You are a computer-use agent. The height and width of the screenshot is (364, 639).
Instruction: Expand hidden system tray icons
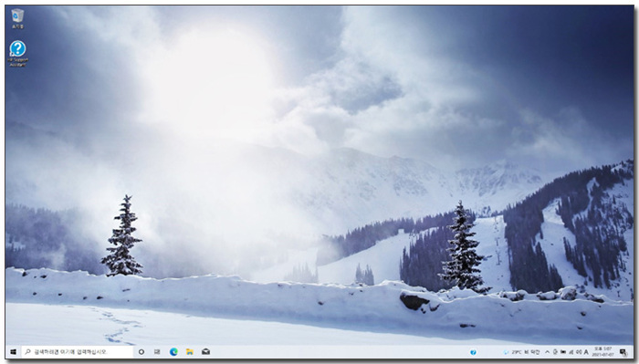[x=548, y=352]
